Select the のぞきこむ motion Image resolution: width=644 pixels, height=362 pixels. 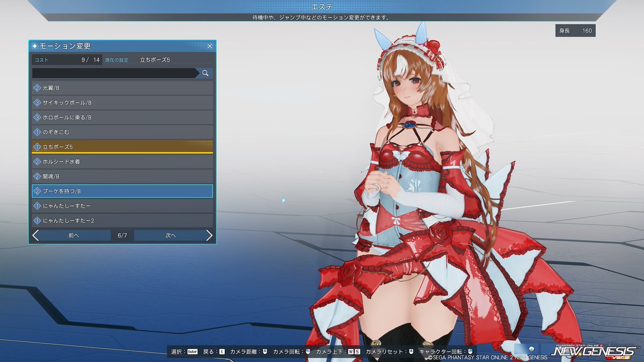point(122,132)
